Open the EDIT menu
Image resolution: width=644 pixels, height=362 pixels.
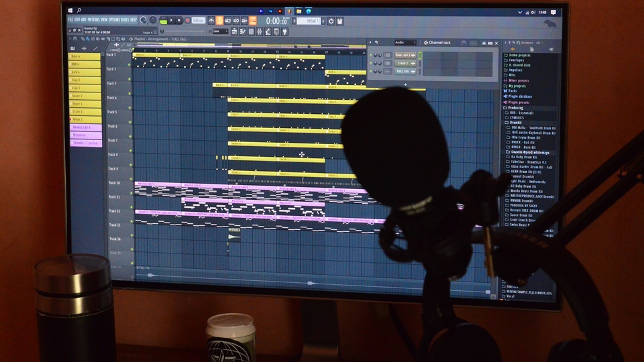77,19
